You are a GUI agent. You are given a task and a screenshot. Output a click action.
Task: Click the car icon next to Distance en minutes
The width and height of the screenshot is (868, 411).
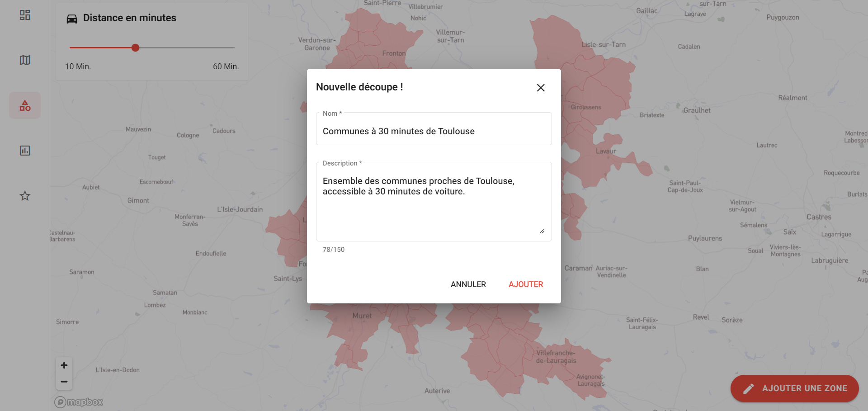[x=72, y=18]
